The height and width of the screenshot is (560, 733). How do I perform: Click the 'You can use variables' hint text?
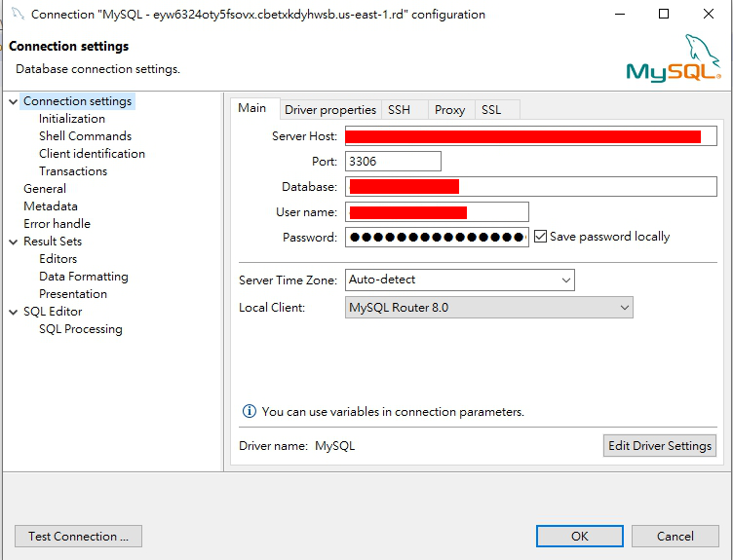click(393, 411)
